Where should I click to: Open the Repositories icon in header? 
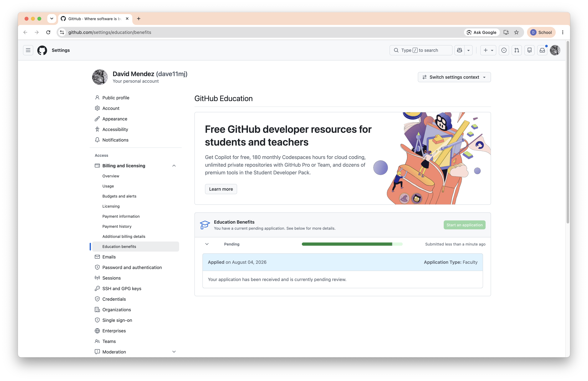click(530, 50)
